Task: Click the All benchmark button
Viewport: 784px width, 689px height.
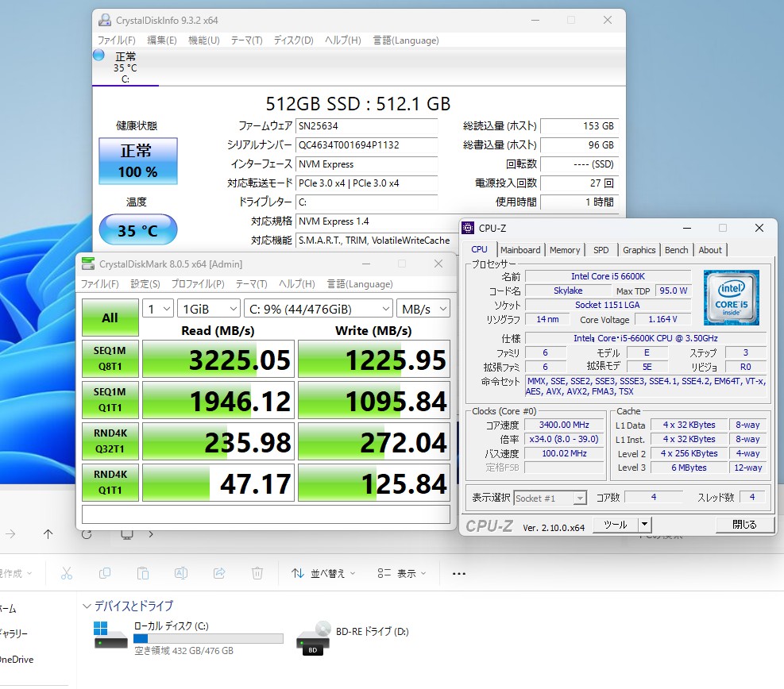Action: click(x=110, y=318)
